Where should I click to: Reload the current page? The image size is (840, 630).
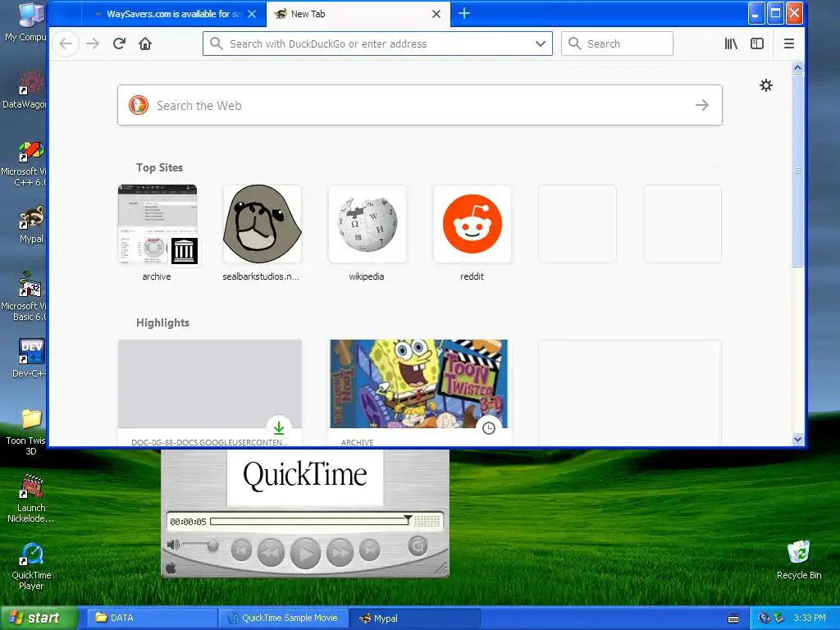[x=119, y=43]
